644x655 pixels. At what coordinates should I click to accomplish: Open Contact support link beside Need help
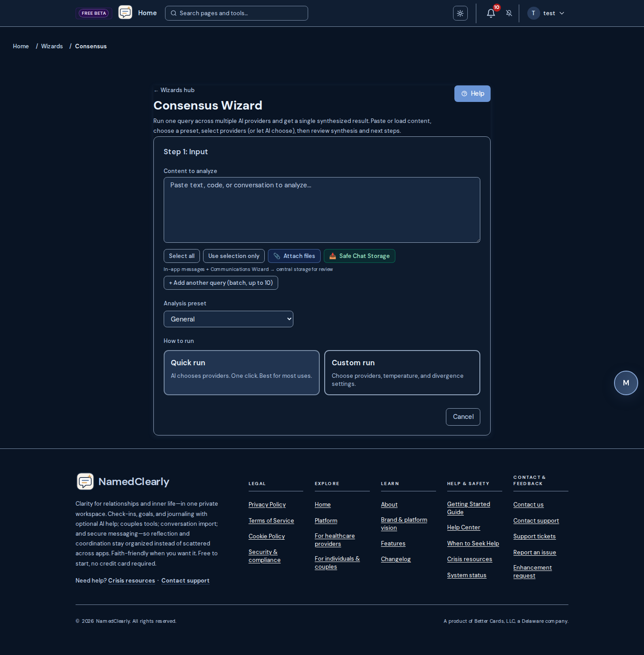tap(185, 580)
